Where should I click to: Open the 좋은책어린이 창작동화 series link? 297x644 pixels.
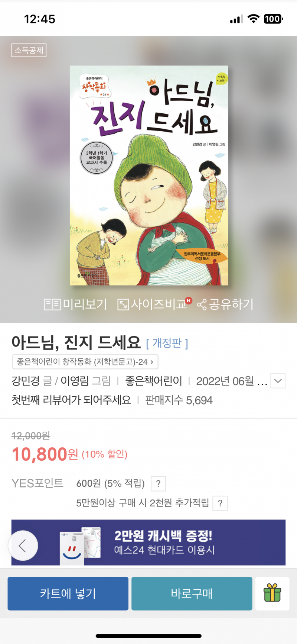(x=85, y=361)
